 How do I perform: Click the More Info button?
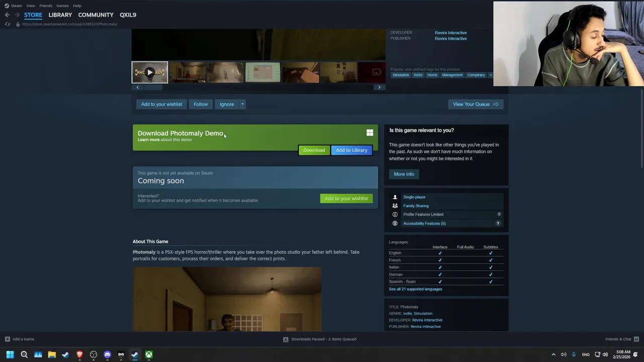[x=404, y=174]
